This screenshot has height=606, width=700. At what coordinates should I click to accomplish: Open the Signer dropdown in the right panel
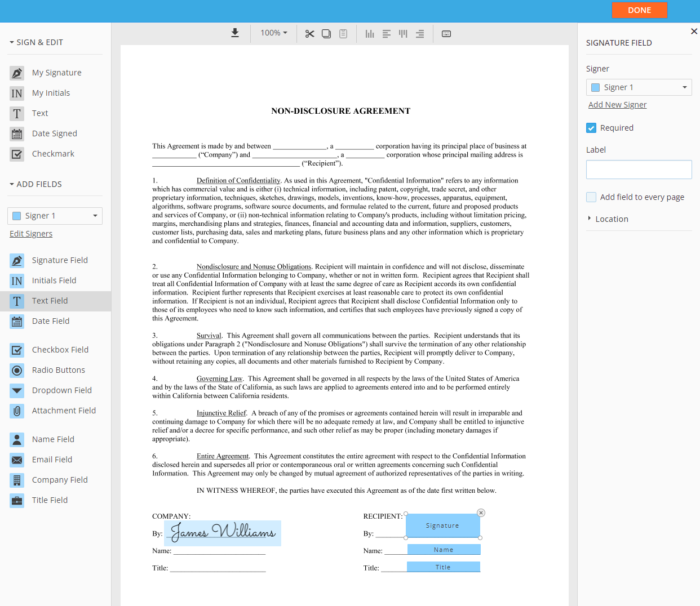point(639,87)
